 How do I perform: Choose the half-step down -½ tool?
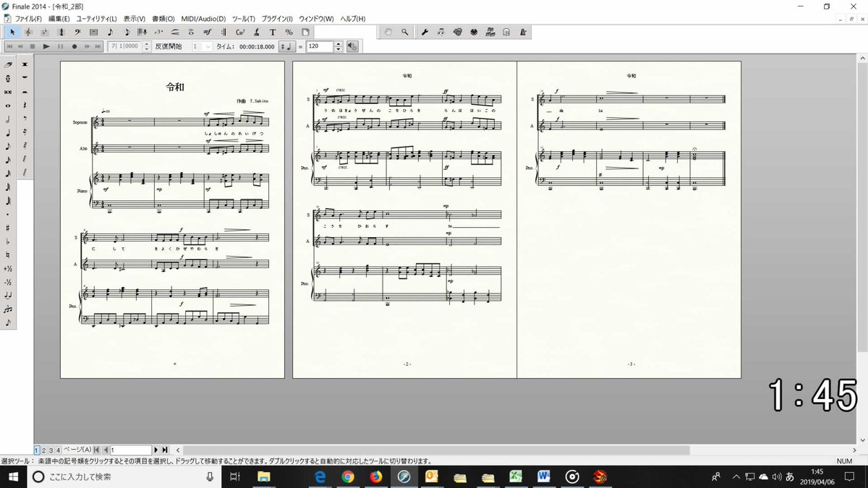[x=8, y=282]
